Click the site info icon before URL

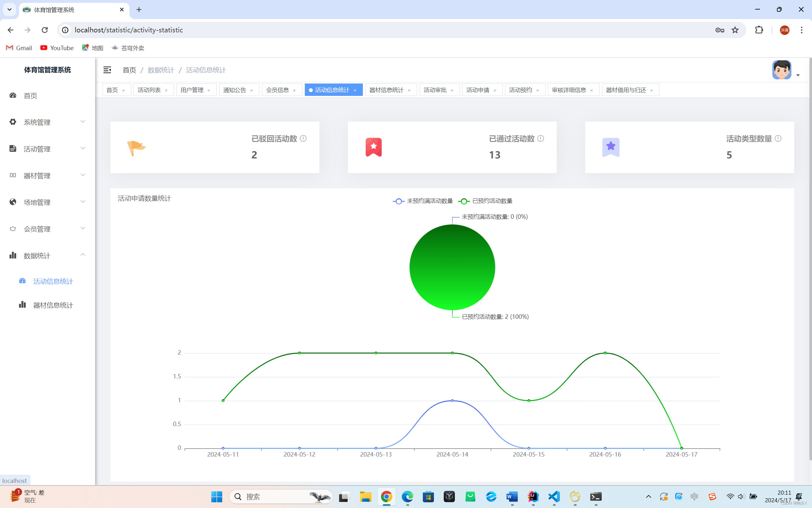[x=65, y=30]
